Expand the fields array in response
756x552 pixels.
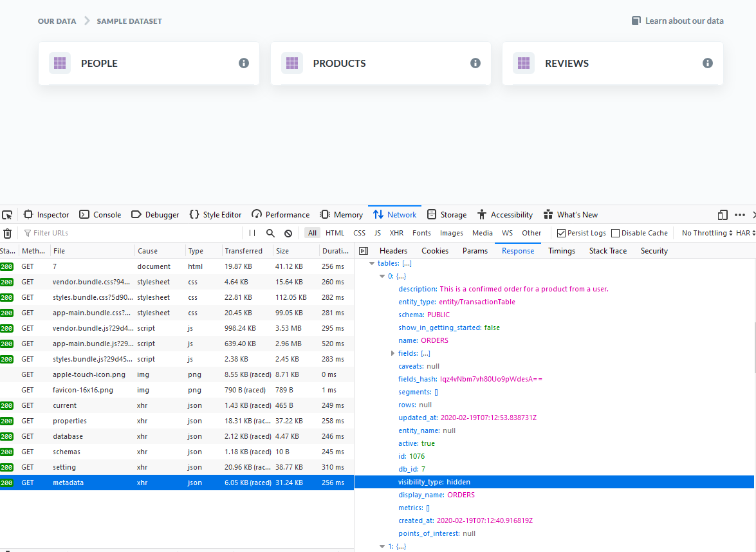(393, 353)
